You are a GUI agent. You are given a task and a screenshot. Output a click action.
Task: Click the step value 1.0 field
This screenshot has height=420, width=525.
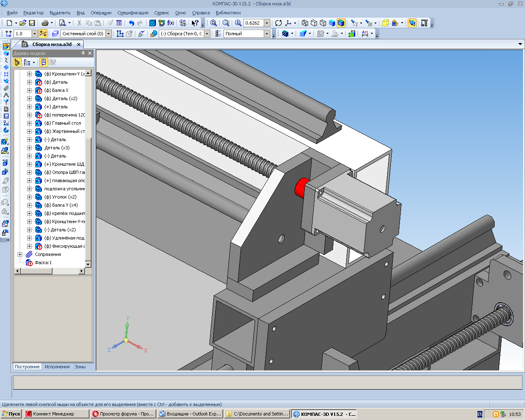[23, 34]
